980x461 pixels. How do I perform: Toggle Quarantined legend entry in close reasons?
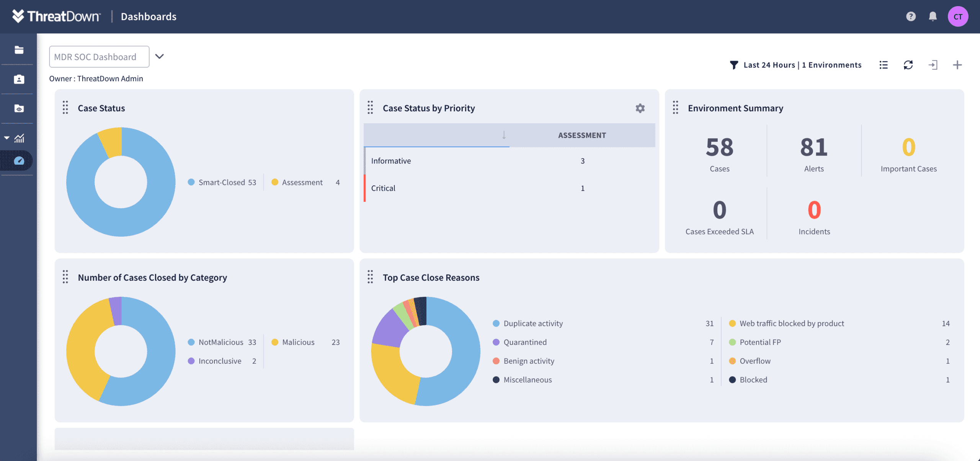click(524, 342)
